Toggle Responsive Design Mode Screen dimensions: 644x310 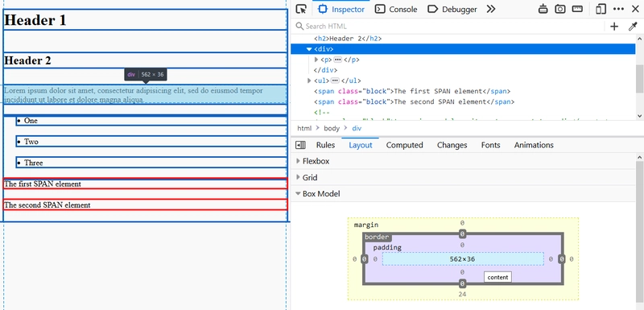(x=601, y=9)
